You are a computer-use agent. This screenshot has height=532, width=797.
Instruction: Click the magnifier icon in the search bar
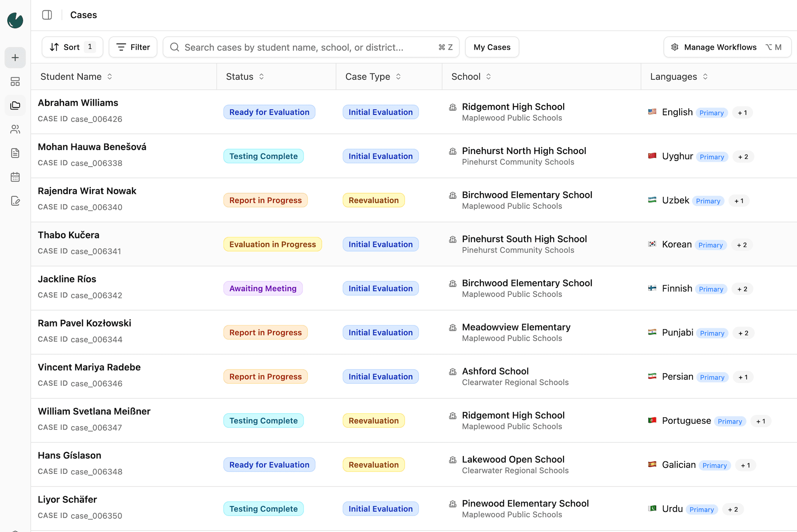point(175,47)
